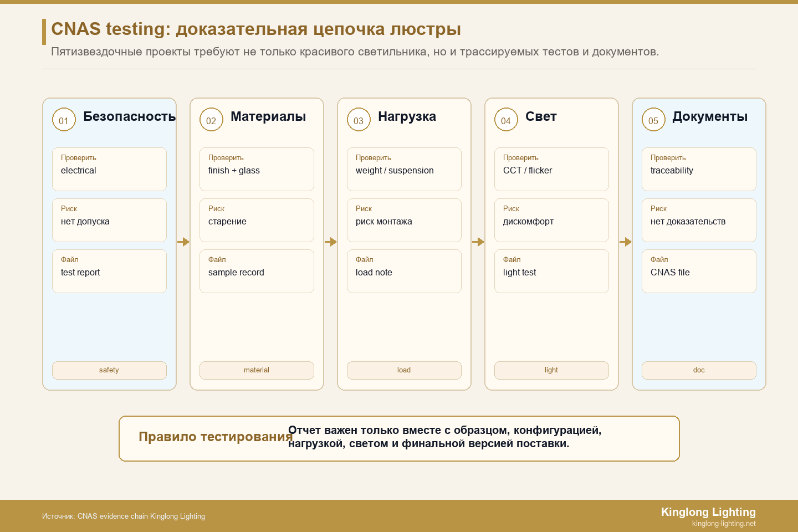Select the Документы card heading
798x532 pixels.
[710, 116]
